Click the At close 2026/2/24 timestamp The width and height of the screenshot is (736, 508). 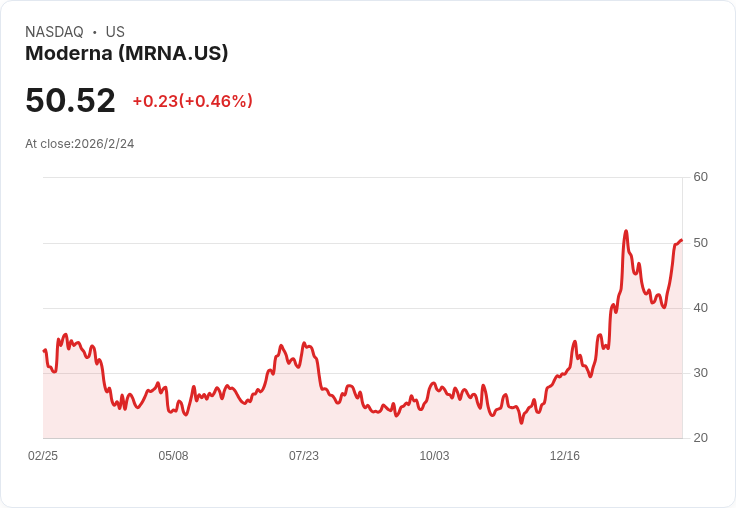point(80,144)
